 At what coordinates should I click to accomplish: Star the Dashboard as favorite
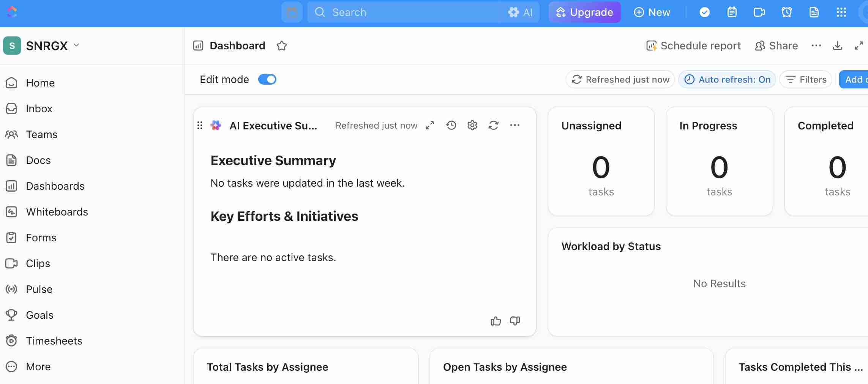(282, 46)
